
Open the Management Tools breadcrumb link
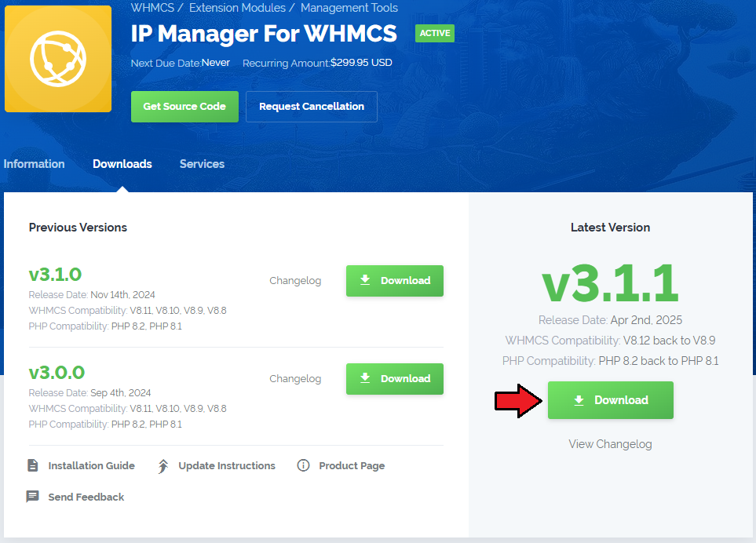click(x=349, y=8)
